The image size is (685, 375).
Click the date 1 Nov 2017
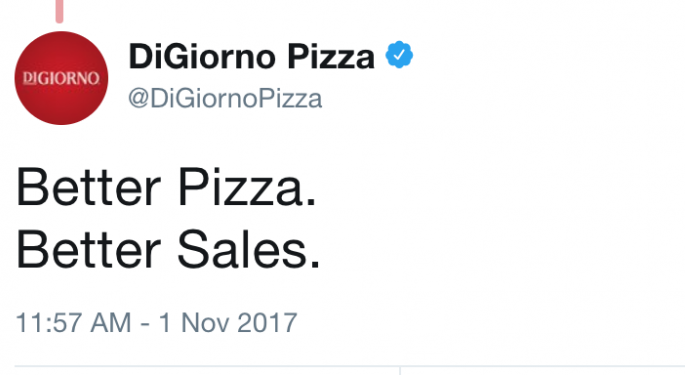click(228, 323)
